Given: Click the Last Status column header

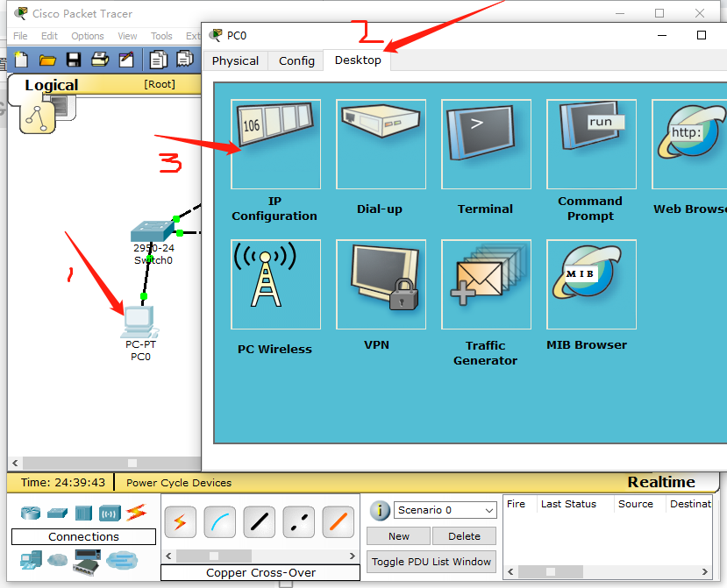Looking at the screenshot, I should [568, 504].
